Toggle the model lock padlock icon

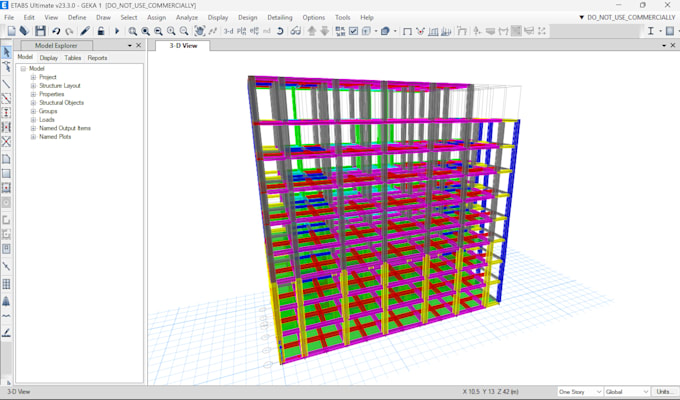point(101,31)
